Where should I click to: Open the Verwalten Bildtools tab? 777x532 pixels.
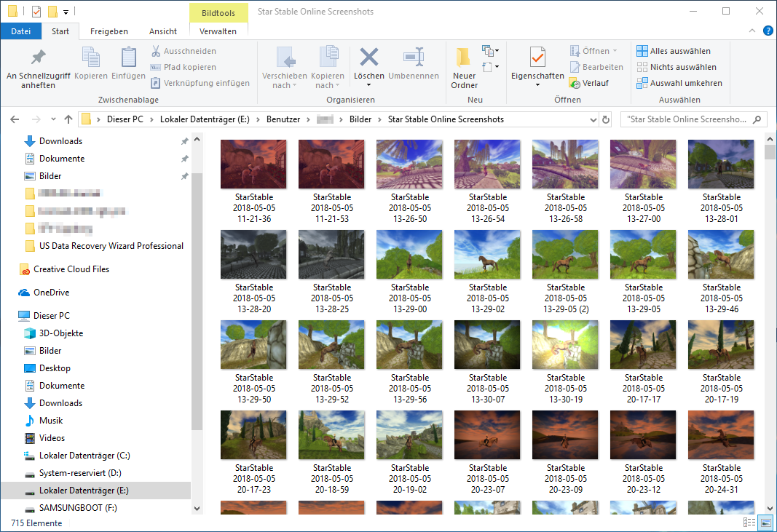[x=218, y=31]
